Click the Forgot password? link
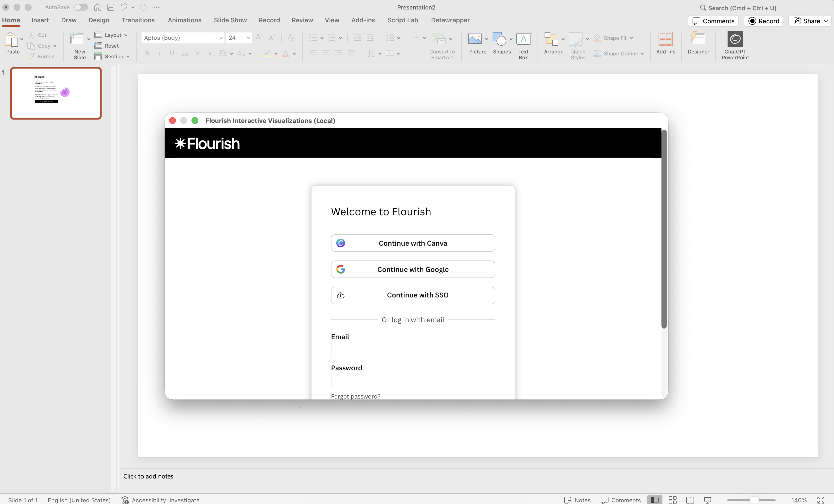Image resolution: width=834 pixels, height=504 pixels. pos(355,396)
